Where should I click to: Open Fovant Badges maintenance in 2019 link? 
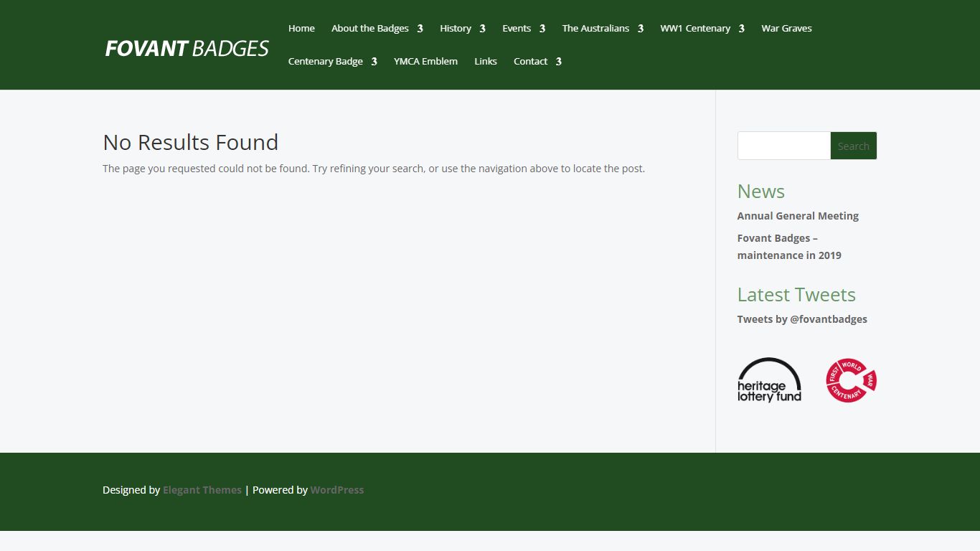789,247
